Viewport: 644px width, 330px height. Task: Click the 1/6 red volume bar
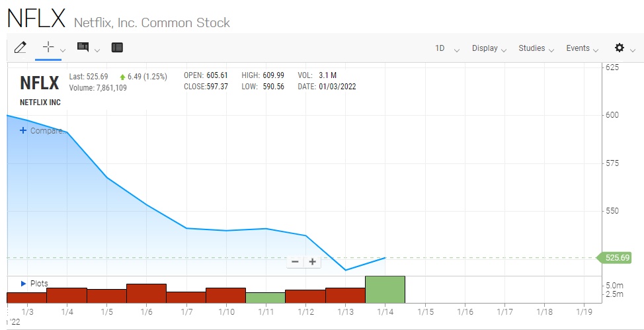point(146,293)
